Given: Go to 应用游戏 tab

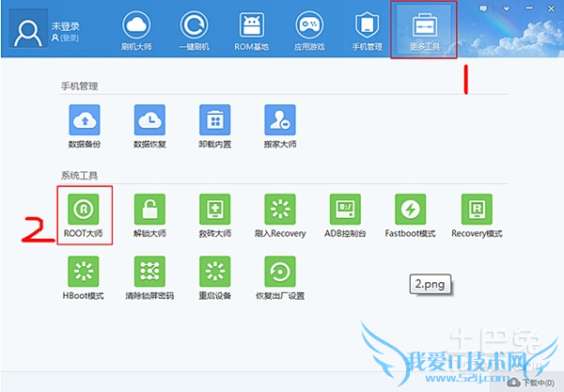Looking at the screenshot, I should [309, 31].
